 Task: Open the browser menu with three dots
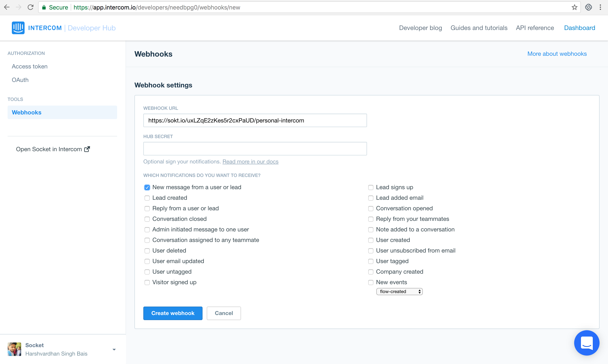click(600, 7)
